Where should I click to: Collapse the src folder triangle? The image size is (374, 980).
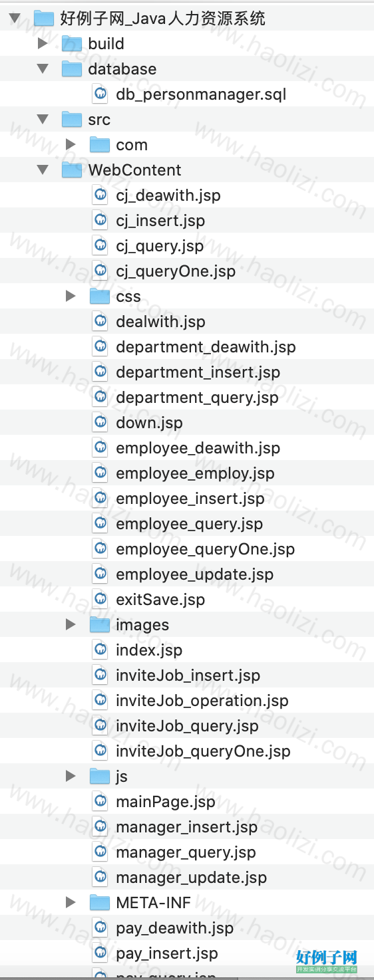[43, 120]
